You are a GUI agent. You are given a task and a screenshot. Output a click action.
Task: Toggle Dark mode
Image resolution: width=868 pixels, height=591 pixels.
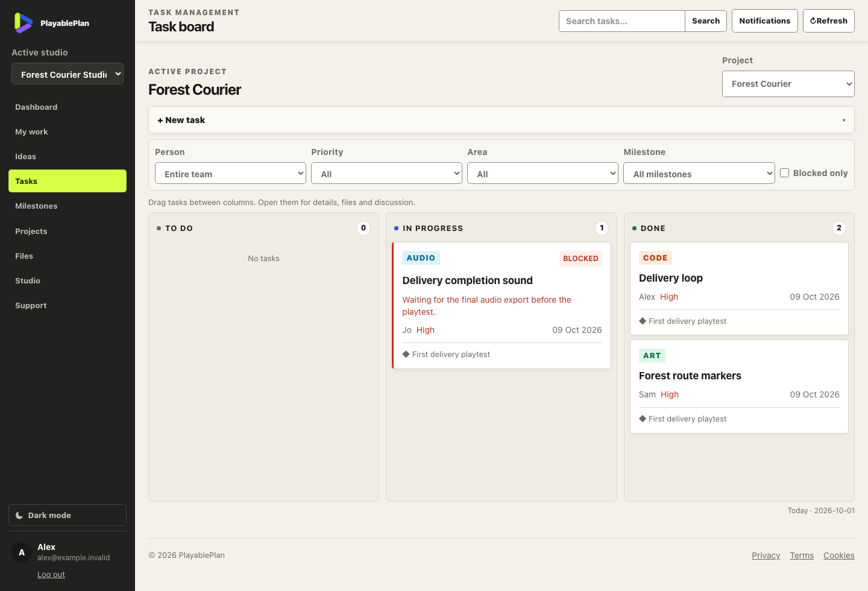(x=68, y=515)
